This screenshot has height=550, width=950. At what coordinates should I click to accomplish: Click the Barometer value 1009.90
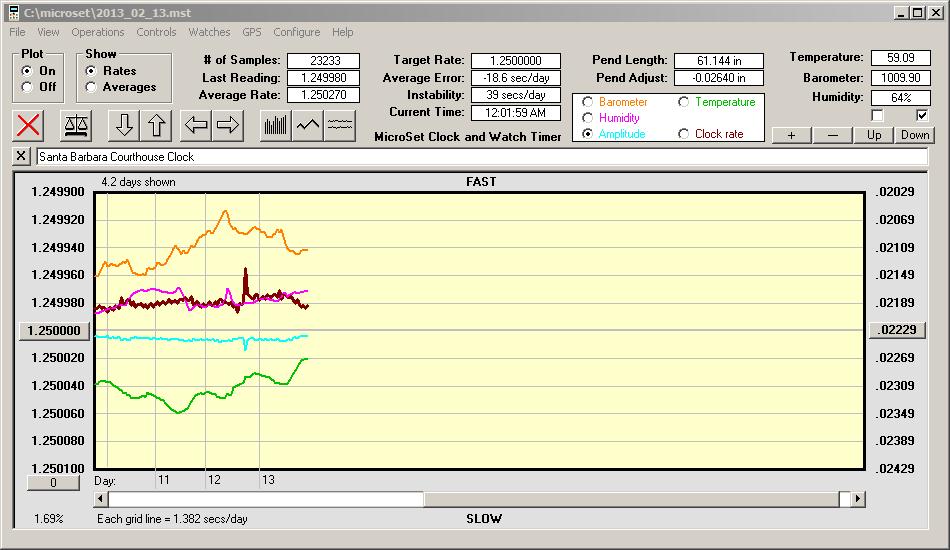[x=900, y=78]
